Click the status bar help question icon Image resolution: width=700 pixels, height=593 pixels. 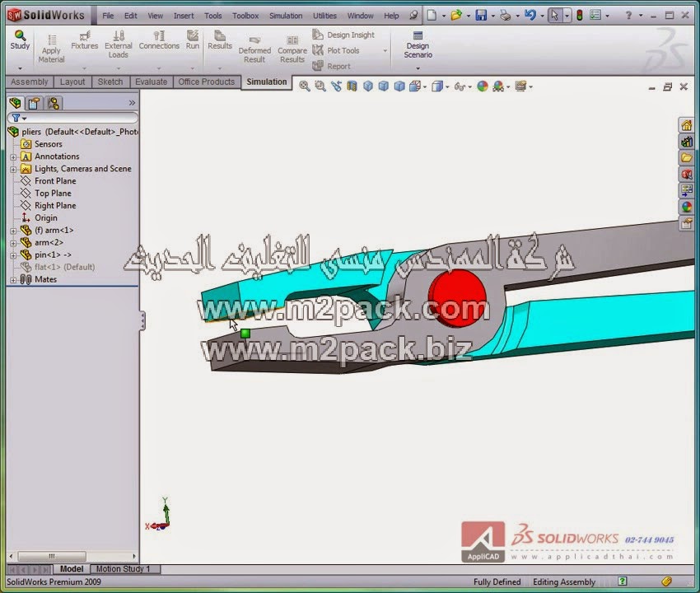[x=623, y=581]
